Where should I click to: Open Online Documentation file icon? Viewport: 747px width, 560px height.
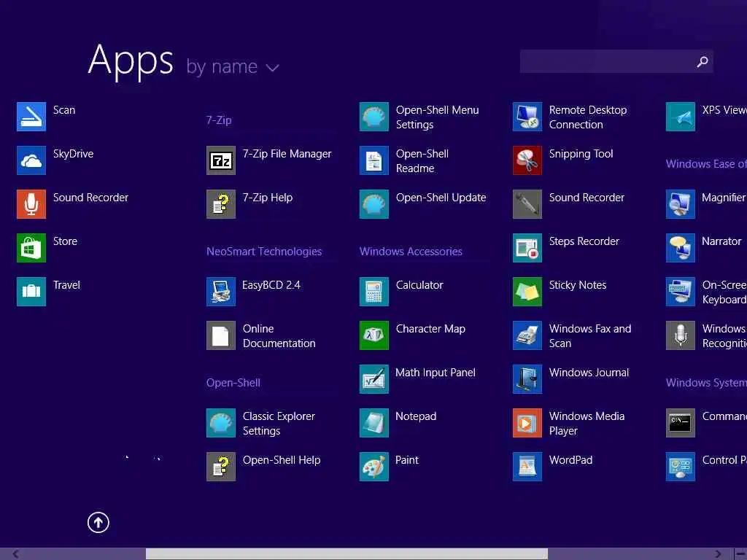pos(220,335)
